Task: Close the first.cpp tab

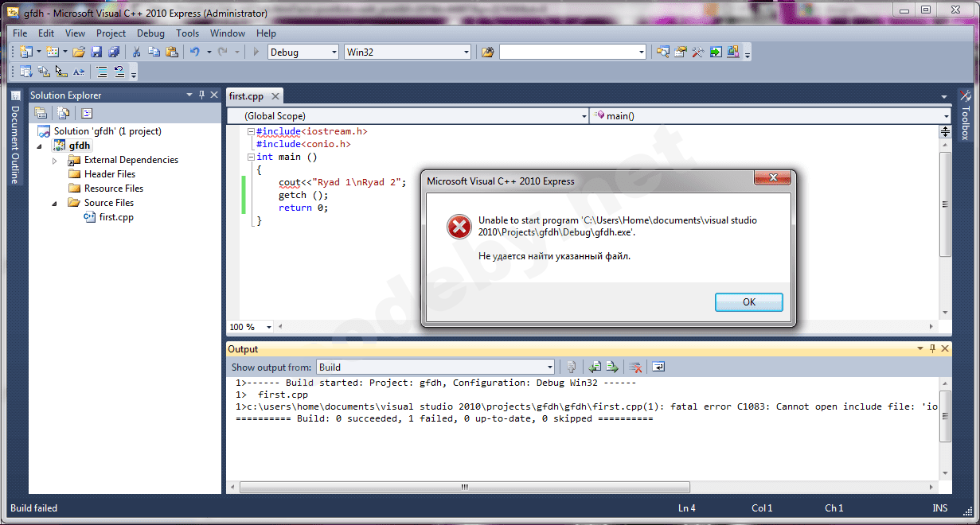Action: coord(275,96)
